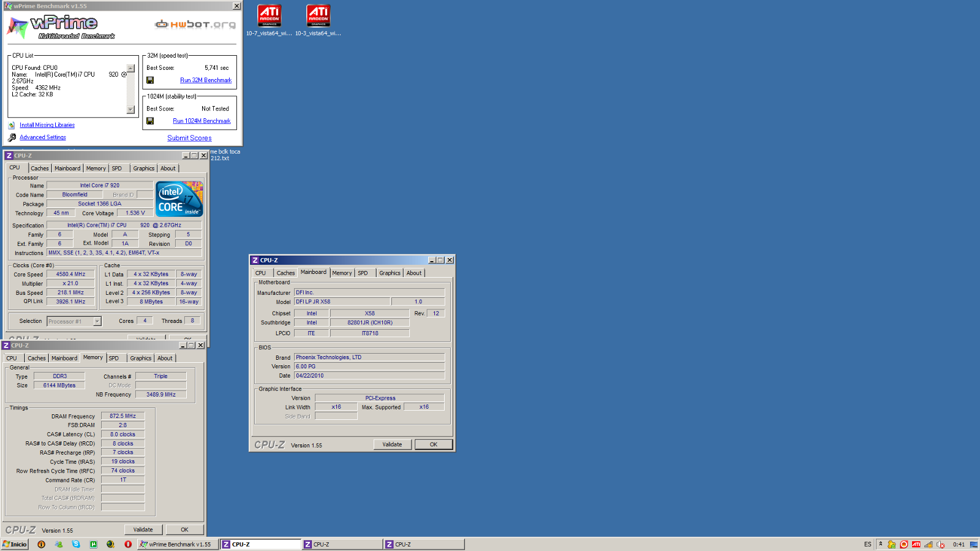
Task: Open Install Missing Libraries link
Action: click(47, 125)
